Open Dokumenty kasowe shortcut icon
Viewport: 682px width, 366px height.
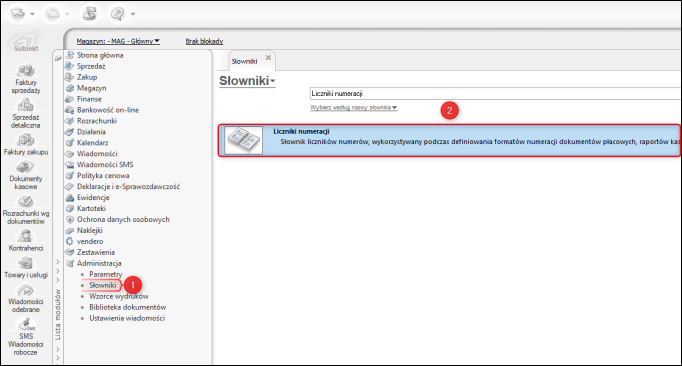[x=25, y=167]
